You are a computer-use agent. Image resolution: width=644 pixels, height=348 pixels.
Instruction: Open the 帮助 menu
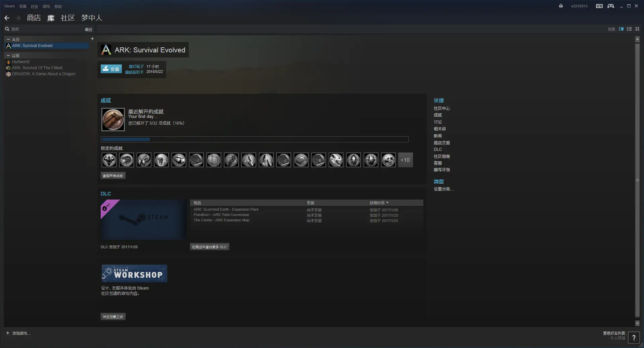[58, 6]
